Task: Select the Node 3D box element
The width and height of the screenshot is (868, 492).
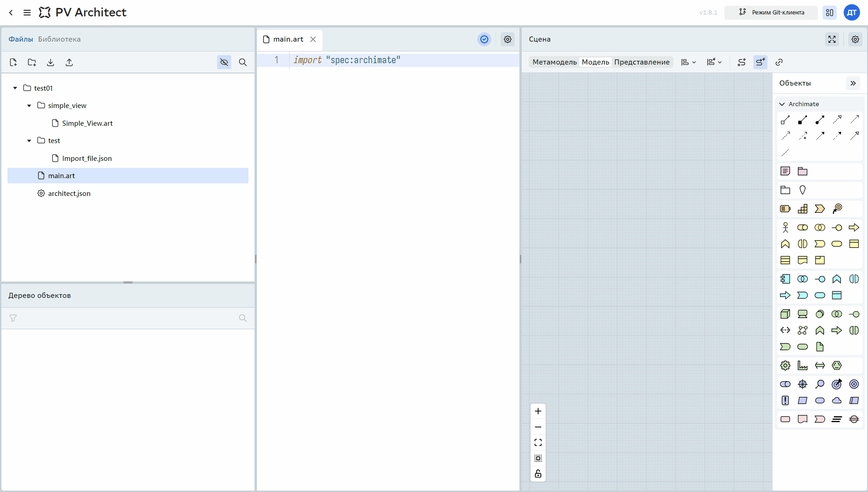Action: (x=785, y=314)
